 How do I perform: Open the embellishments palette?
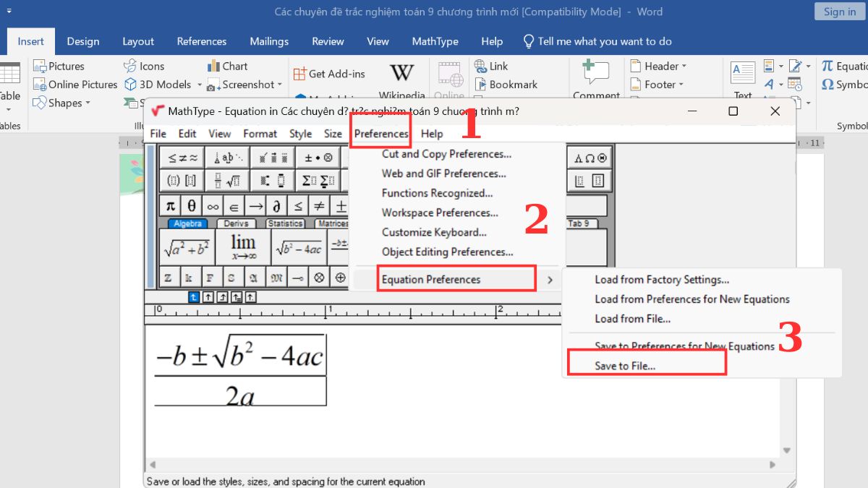(273, 158)
